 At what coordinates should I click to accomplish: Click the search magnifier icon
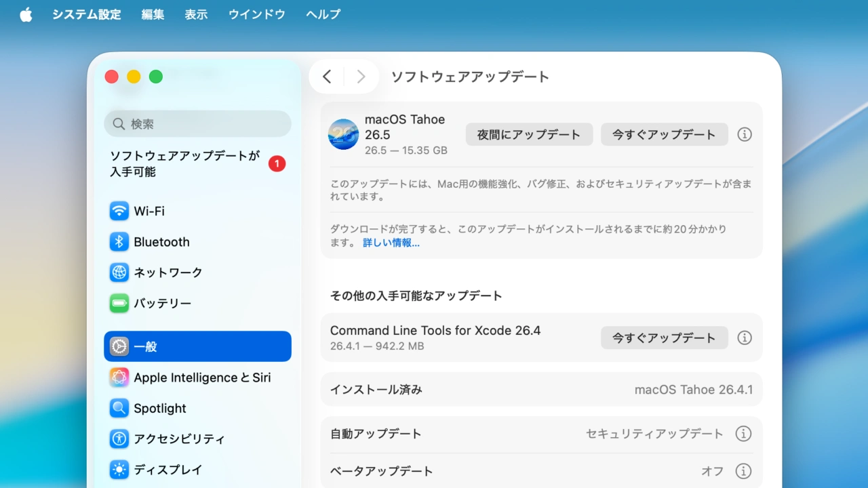pyautogui.click(x=119, y=124)
